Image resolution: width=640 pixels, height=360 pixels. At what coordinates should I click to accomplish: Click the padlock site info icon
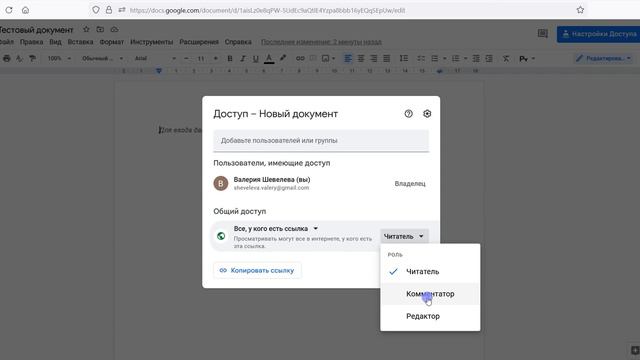(109, 10)
